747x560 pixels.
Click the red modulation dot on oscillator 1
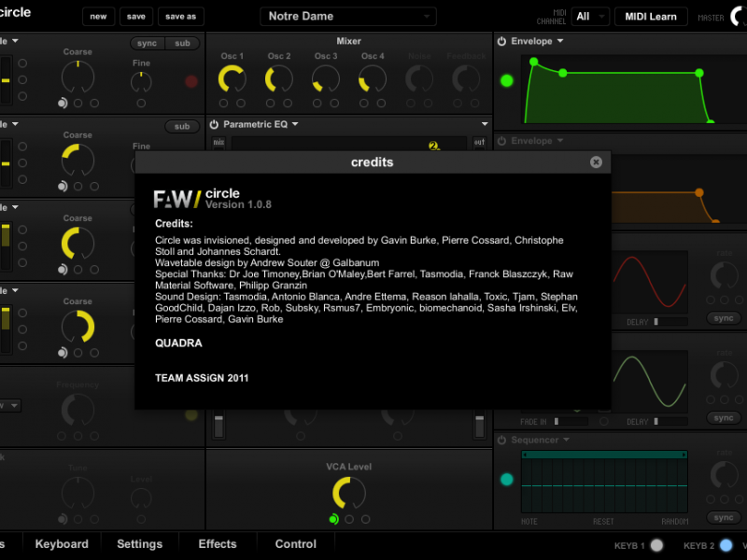pos(191,81)
